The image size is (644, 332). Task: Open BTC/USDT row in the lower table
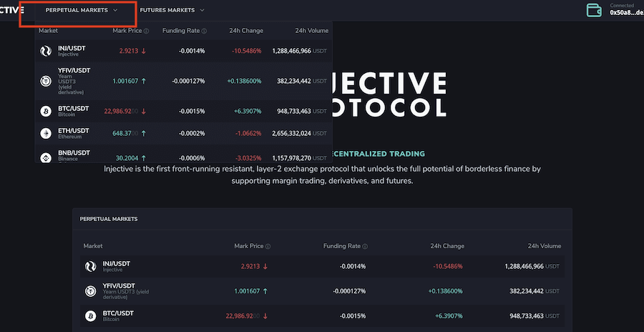coord(117,313)
